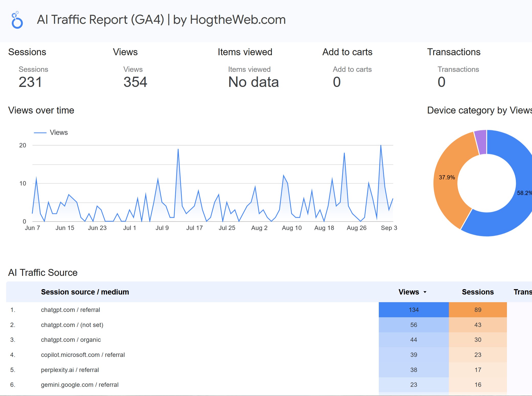Click the Views column header label
This screenshot has height=396, width=532.
coord(409,292)
